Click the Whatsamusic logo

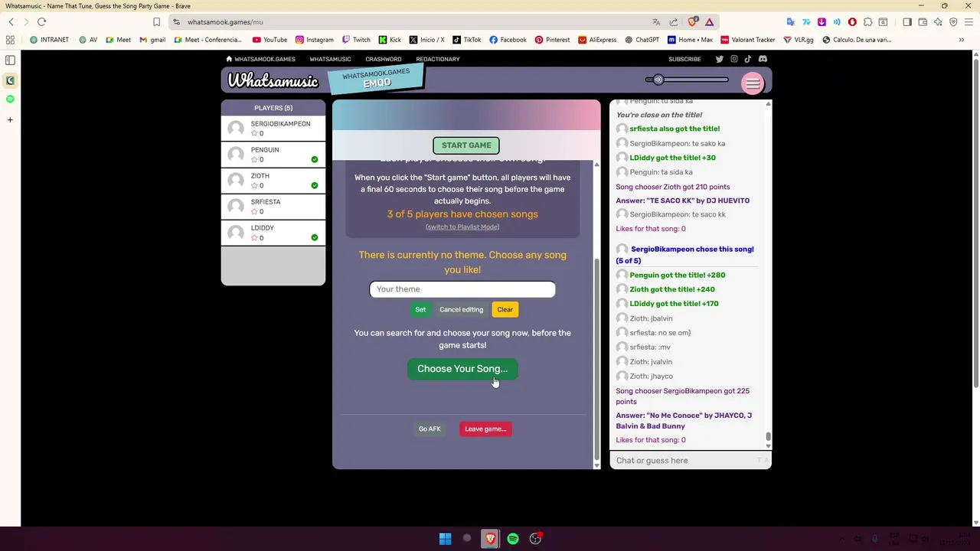273,80
